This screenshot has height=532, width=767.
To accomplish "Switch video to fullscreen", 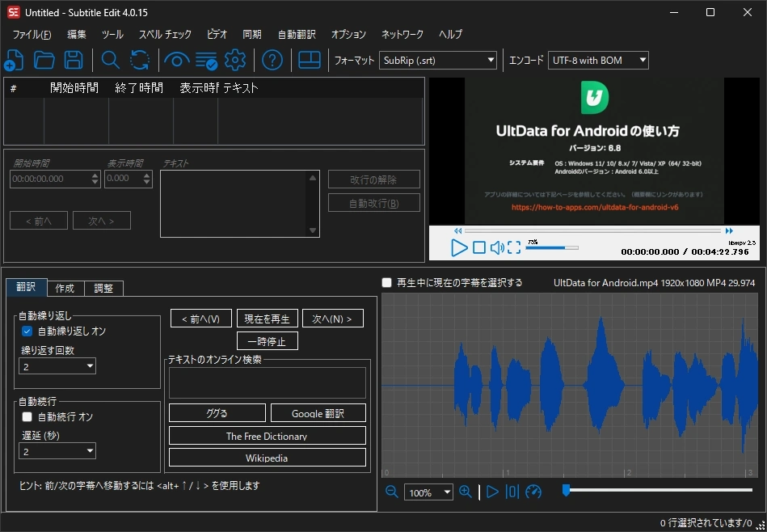I will tap(514, 247).
